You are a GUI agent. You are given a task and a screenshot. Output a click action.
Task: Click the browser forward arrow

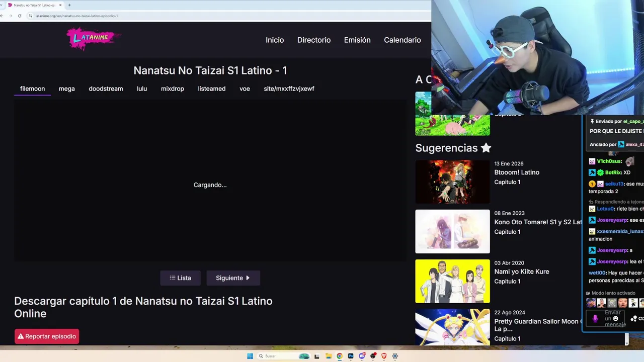coord(10,16)
